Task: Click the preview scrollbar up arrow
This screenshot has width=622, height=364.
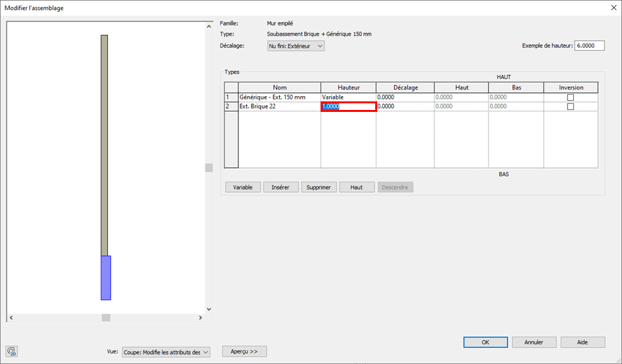Action: (209, 26)
